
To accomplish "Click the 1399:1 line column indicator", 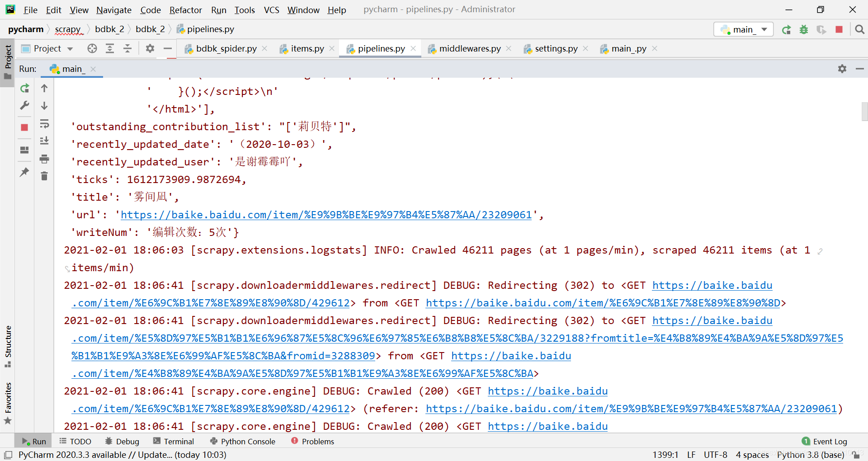I will [665, 455].
